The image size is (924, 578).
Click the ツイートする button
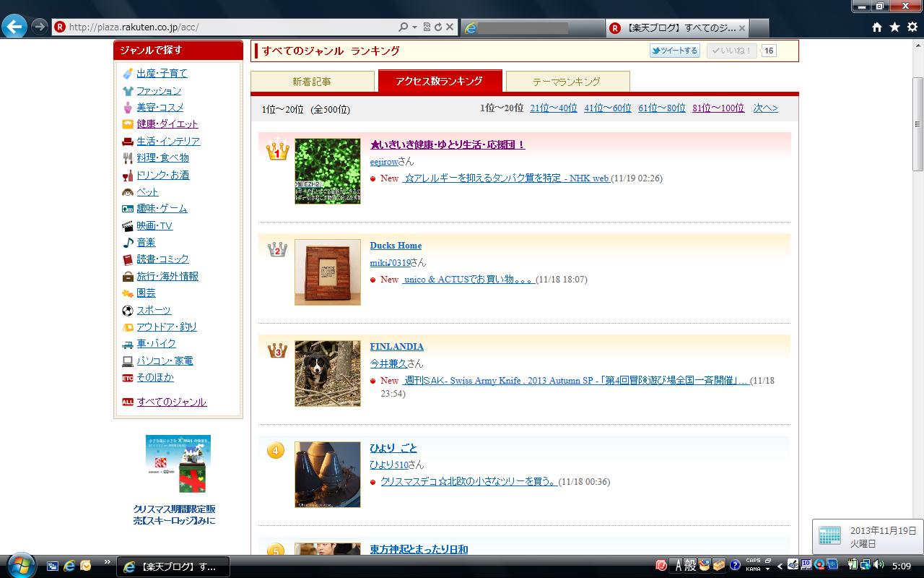(674, 51)
